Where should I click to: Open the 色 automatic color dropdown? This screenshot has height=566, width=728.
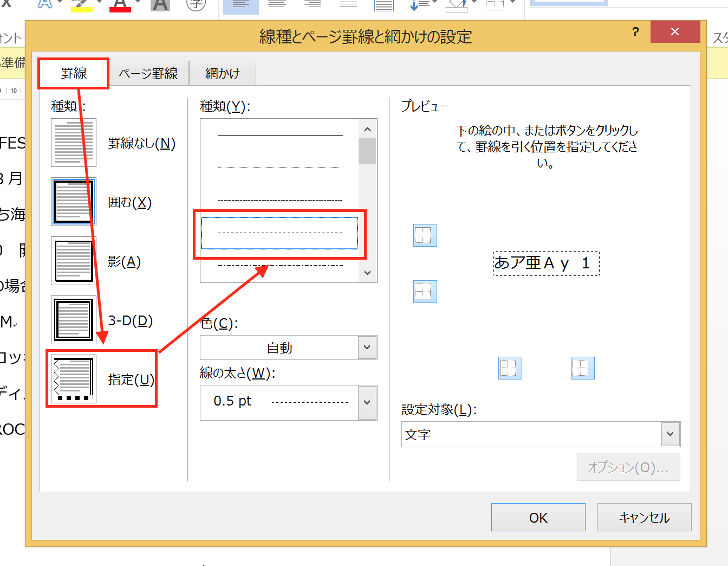pyautogui.click(x=367, y=348)
